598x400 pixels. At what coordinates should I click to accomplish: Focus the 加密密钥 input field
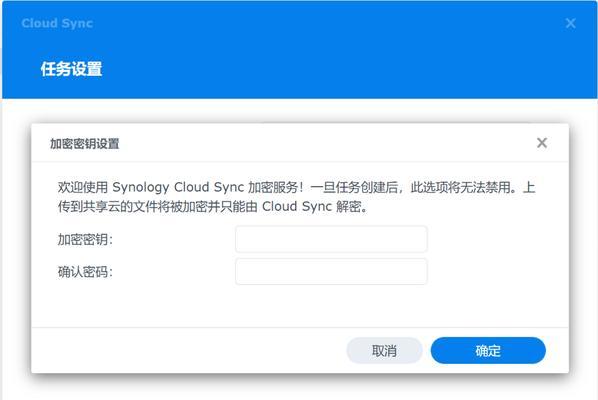click(x=331, y=239)
